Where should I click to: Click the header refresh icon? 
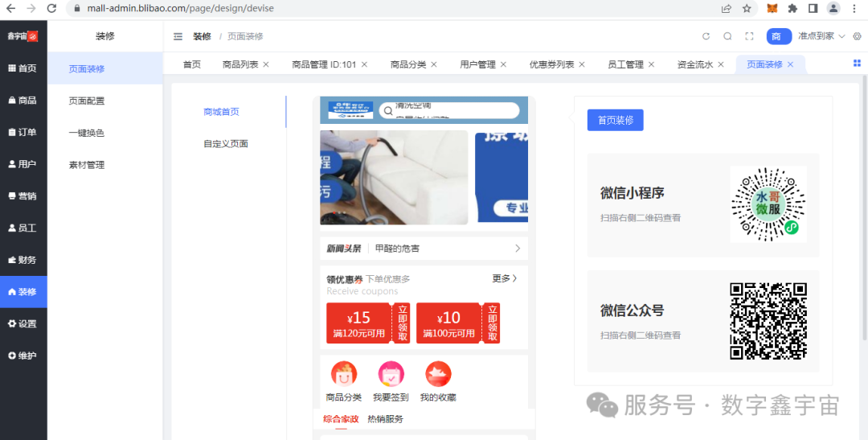[x=706, y=36]
